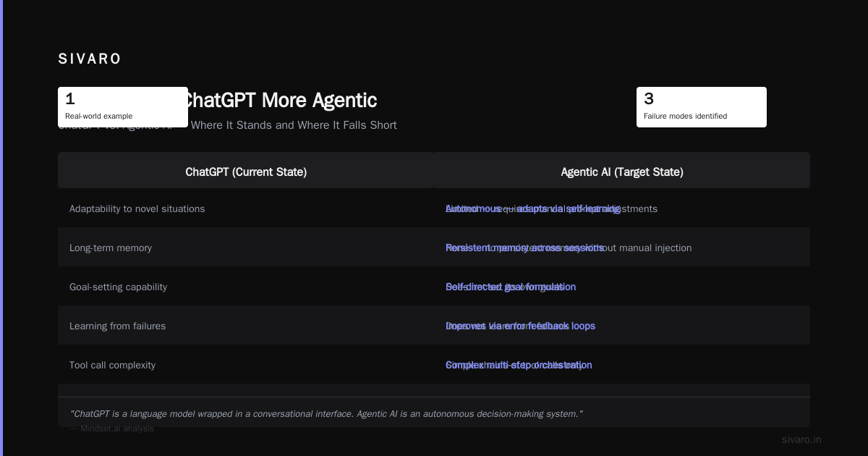This screenshot has width=868, height=456.
Task: Click cell 'Self-directed goal formulation'
Action: pyautogui.click(x=511, y=287)
